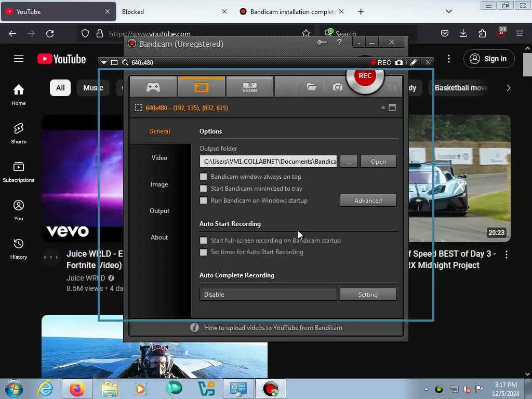Screen dimensions: 532x399
Task: Enable Bandicam window always on top
Action: click(203, 177)
